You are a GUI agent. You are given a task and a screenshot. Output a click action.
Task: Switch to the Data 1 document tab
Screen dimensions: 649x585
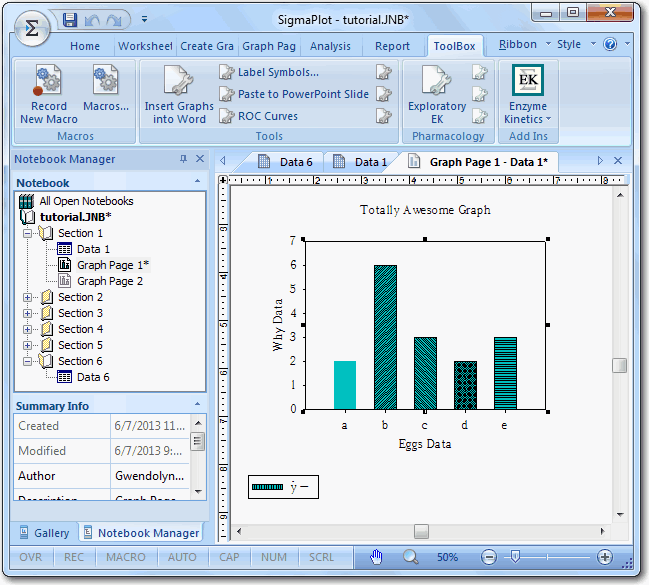coord(360,162)
